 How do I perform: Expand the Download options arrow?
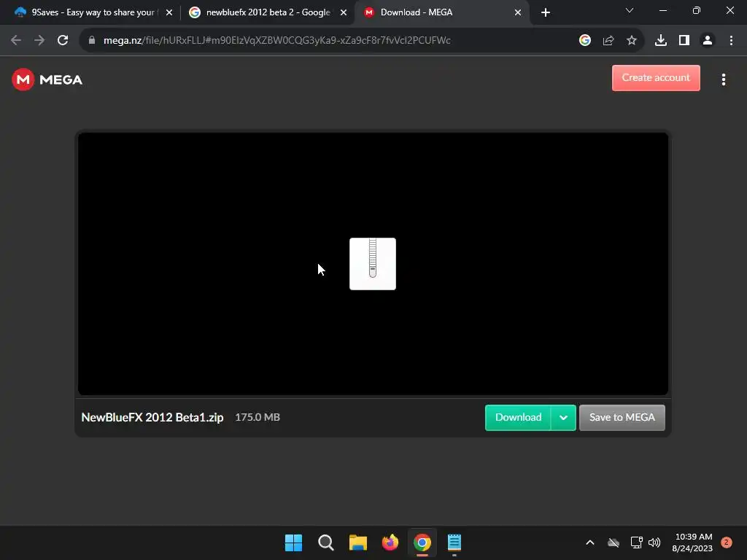pyautogui.click(x=563, y=417)
